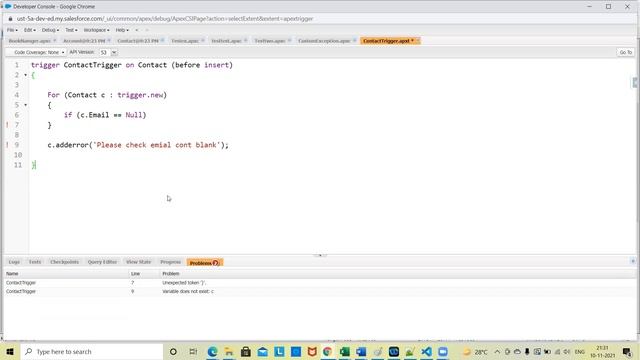
Task: Click the browser address bar URL
Action: [165, 19]
